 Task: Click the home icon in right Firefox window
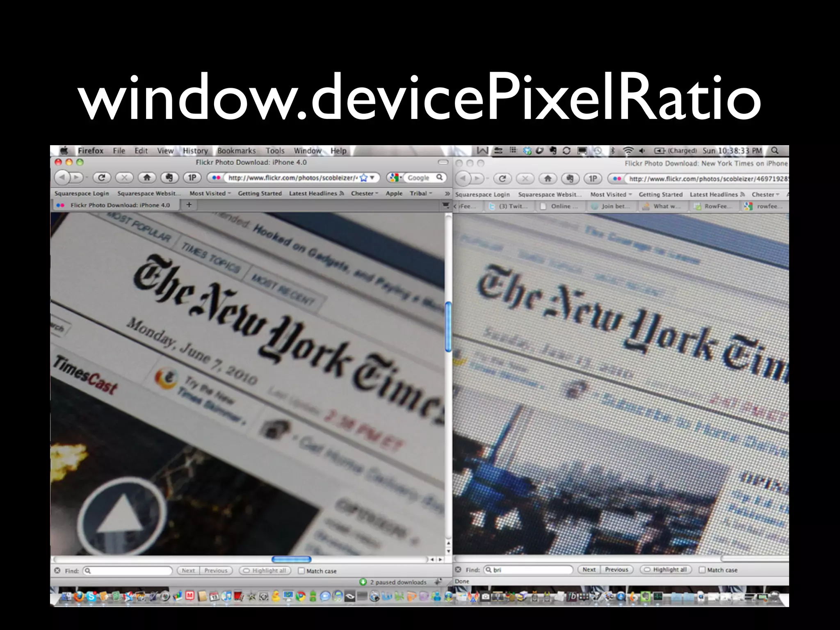click(548, 179)
